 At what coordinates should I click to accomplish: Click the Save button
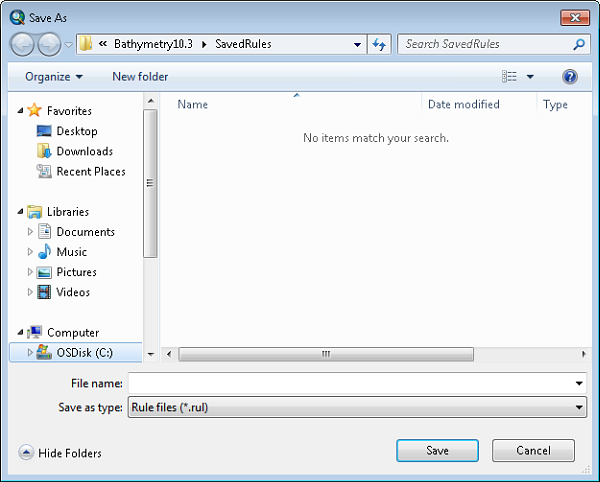(x=437, y=451)
